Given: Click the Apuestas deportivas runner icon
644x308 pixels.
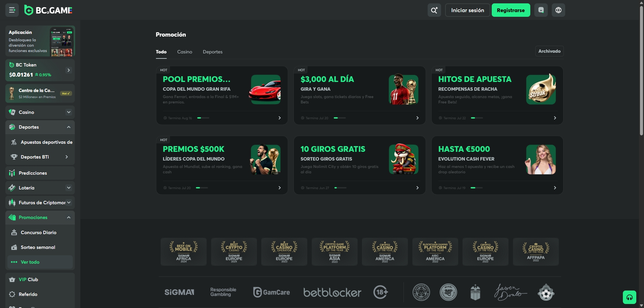Looking at the screenshot, I should coord(14,142).
